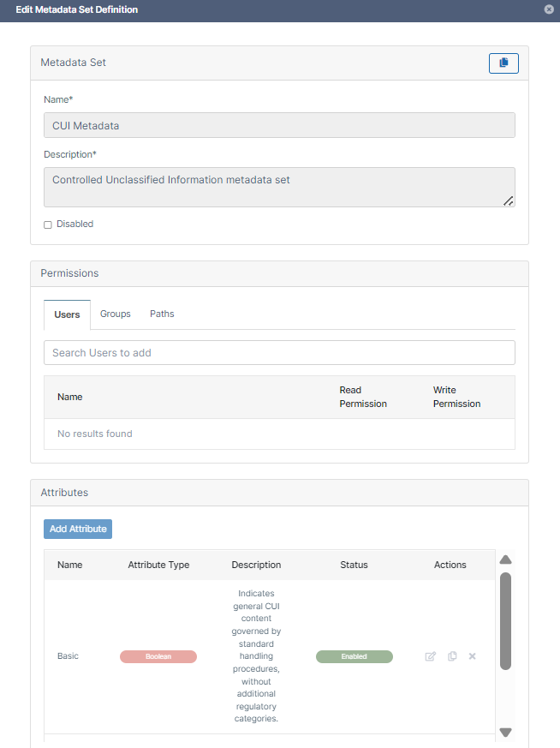Viewport: 560px width, 748px height.
Task: Switch to the Groups tab
Action: [116, 314]
